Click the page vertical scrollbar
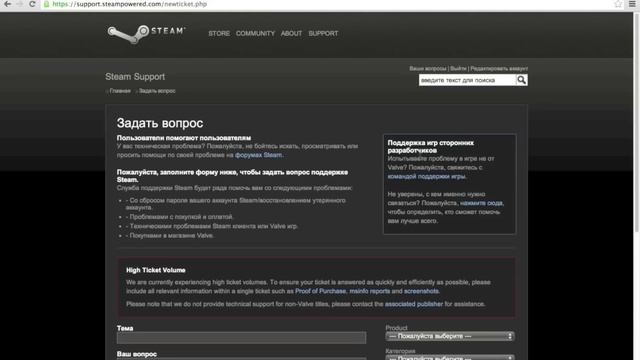640x360 pixels. pyautogui.click(x=636, y=122)
